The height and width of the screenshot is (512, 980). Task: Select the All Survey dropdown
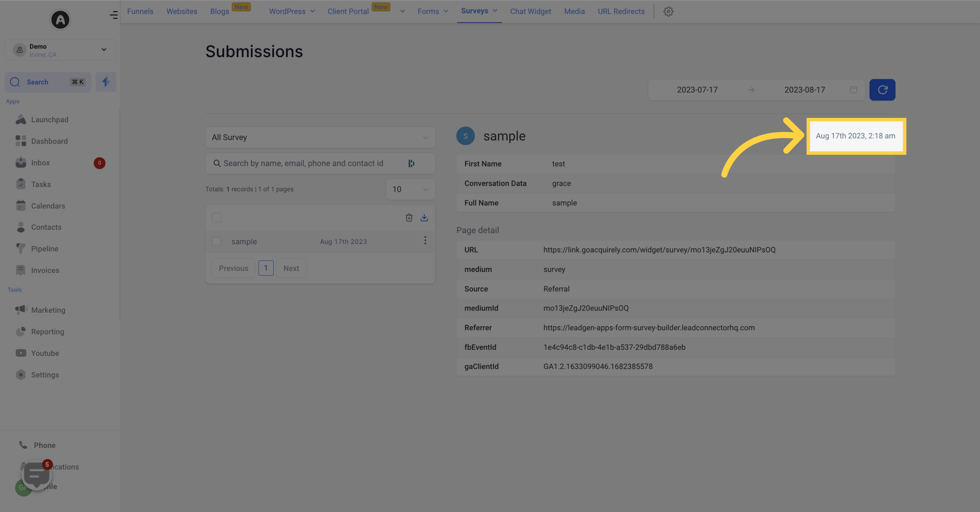(320, 137)
